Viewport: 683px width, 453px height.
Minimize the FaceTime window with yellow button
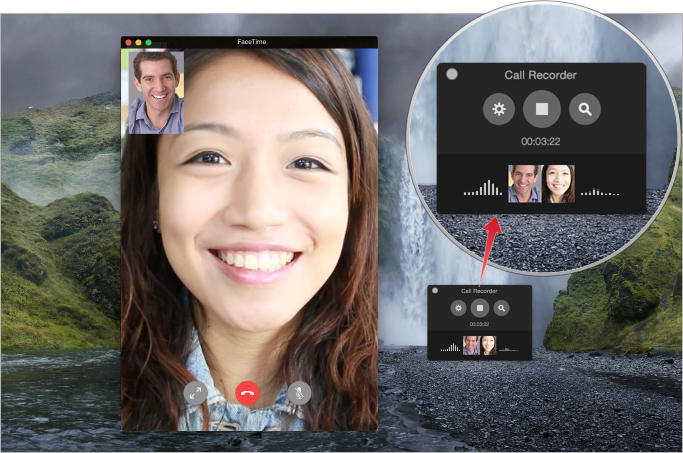(x=139, y=42)
